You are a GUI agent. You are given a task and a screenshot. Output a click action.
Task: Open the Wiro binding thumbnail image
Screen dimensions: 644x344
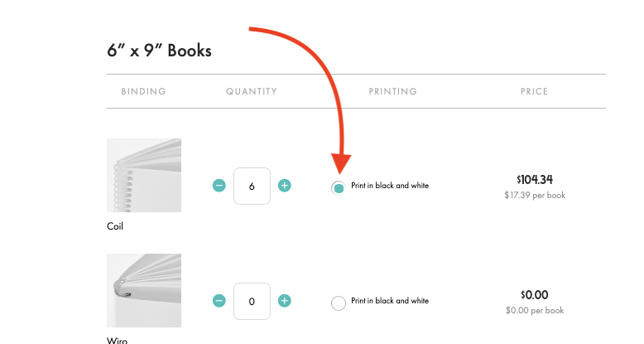[144, 290]
